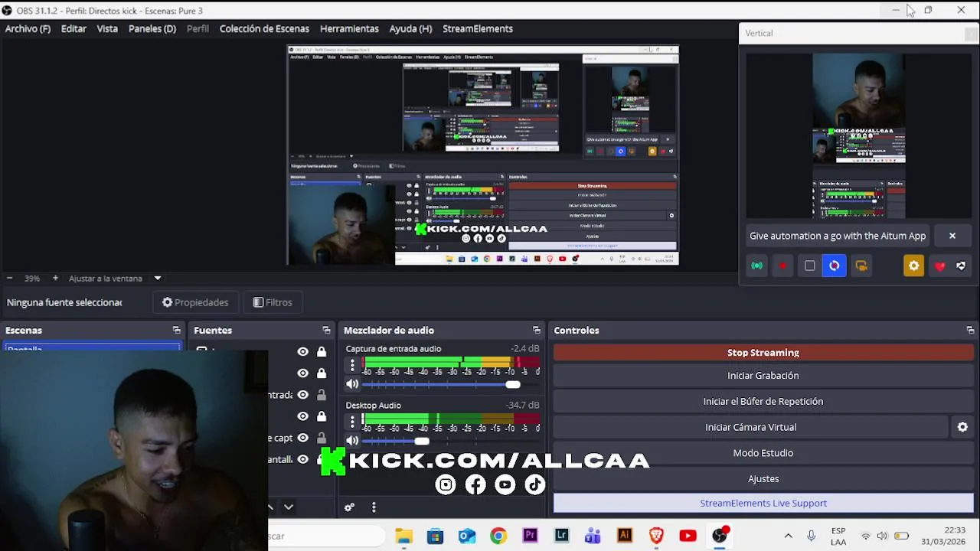
Task: Open OBS from the taskbar
Action: click(x=720, y=536)
